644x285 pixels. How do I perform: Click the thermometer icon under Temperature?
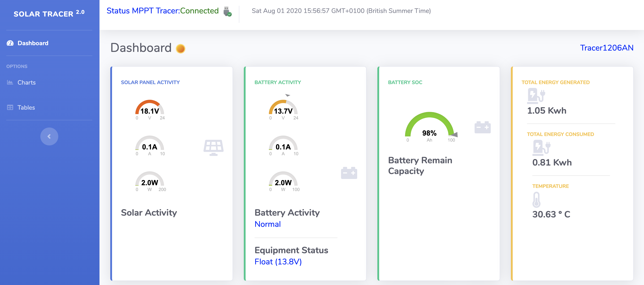(536, 200)
